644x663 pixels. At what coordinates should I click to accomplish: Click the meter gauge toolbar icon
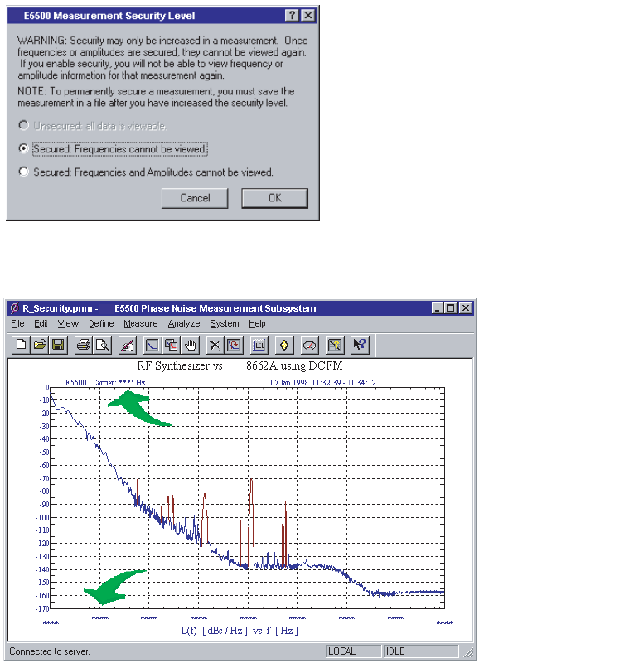[x=309, y=345]
